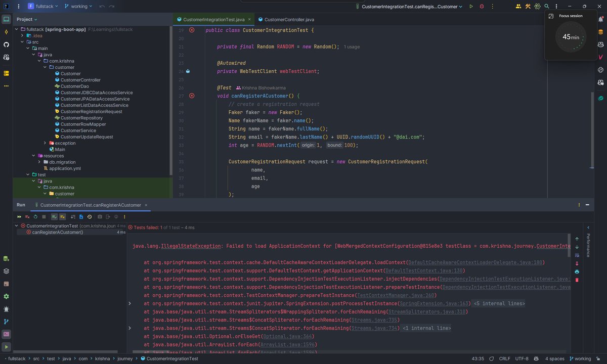Open Search Everywhere magnifier icon
This screenshot has height=364, width=607.
547,6
